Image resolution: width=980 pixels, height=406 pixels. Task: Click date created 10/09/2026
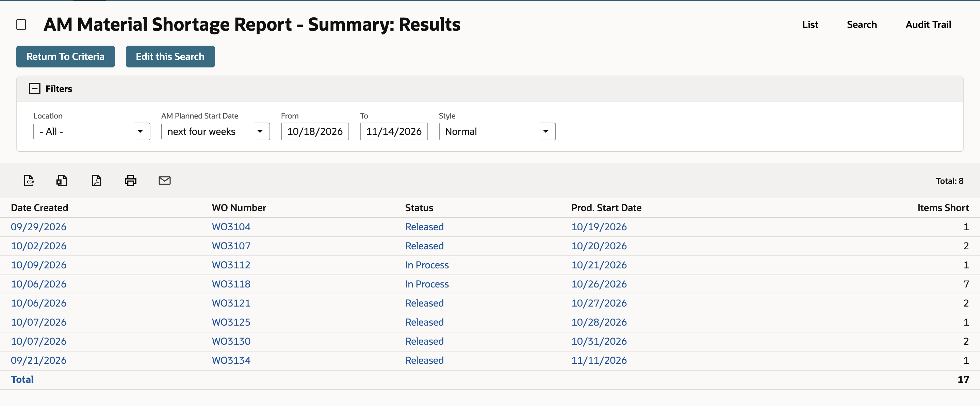[38, 265]
